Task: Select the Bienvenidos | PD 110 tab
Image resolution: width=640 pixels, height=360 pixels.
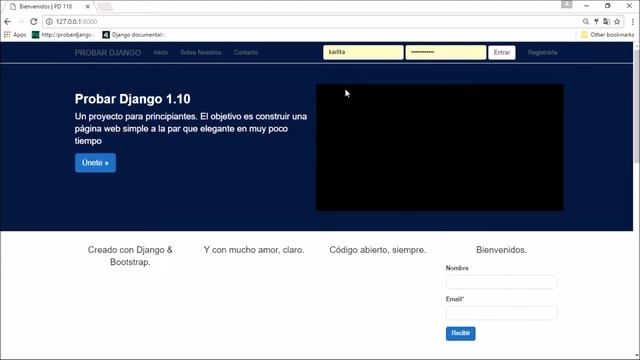Action: click(46, 7)
